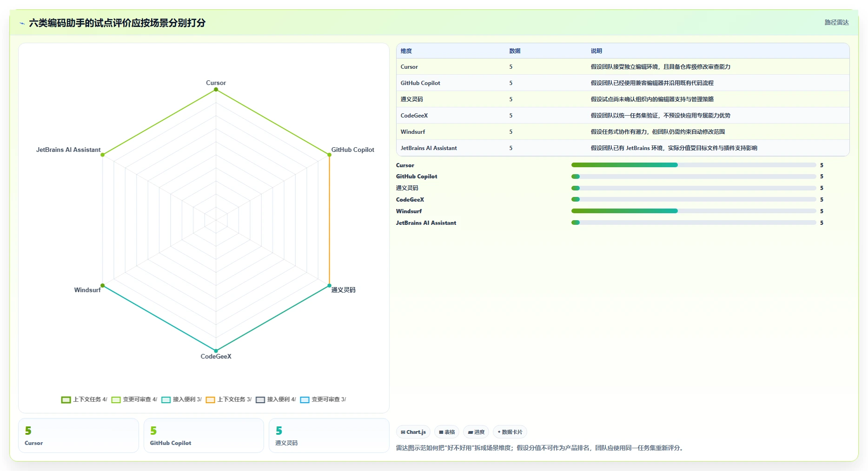This screenshot has width=868, height=471.
Task: Click the 通义灵码 description 假设试点尚未确认
Action: coord(652,99)
